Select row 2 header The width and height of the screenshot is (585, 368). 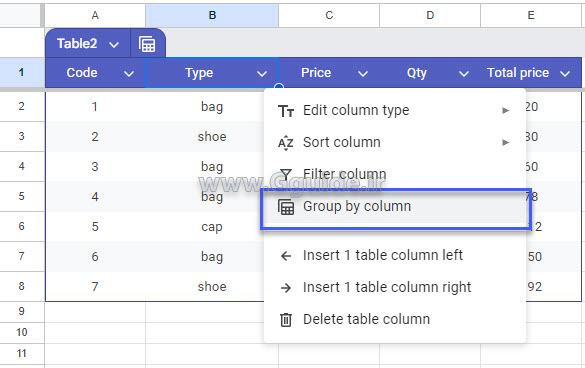[22, 106]
